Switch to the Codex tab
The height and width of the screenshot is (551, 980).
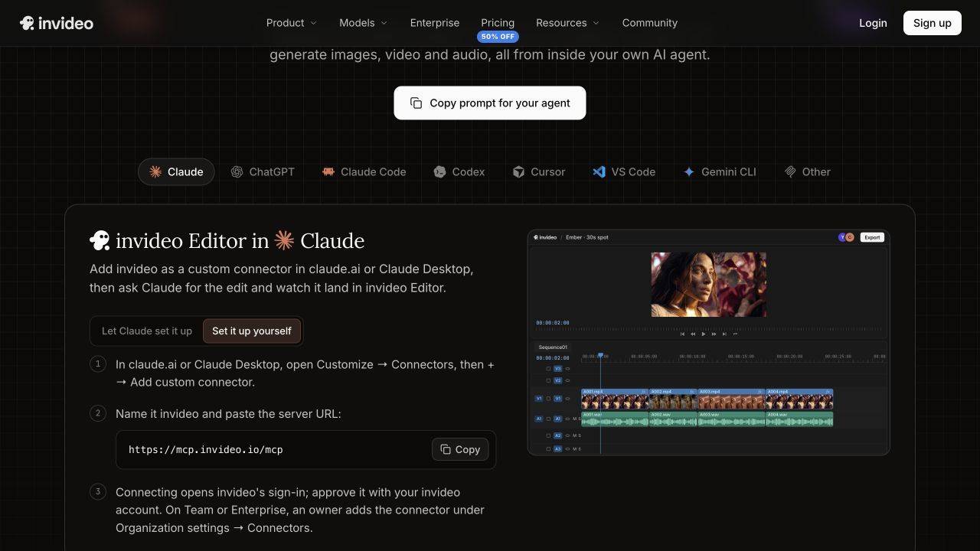coord(459,172)
